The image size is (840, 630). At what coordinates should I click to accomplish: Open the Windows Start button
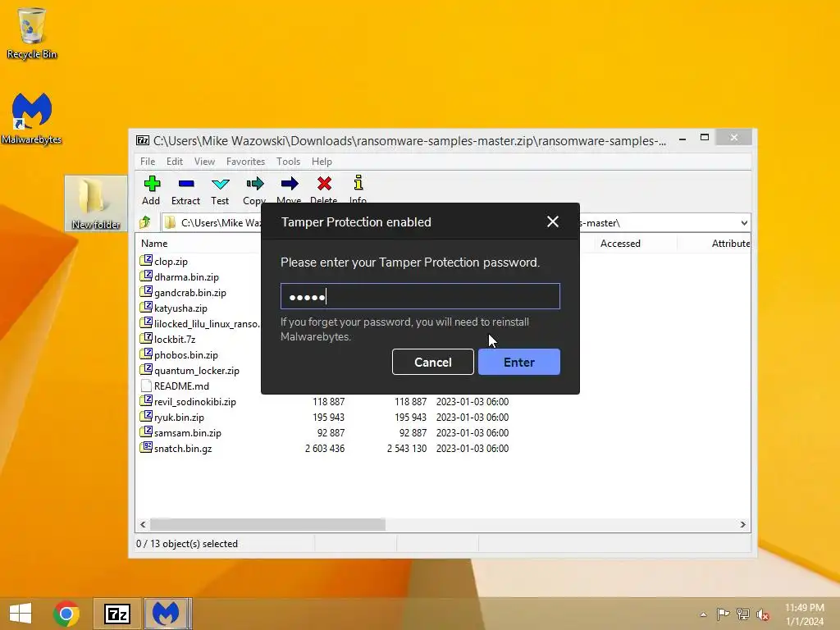(x=21, y=614)
